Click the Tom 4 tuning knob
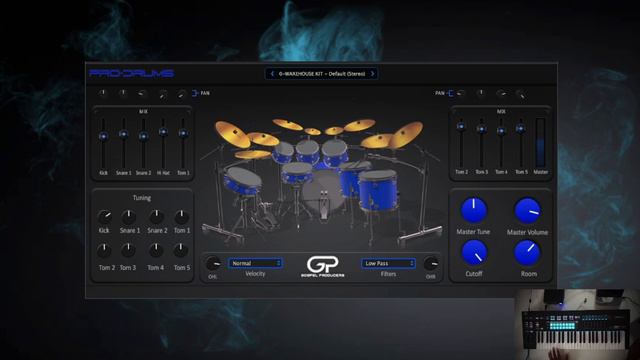This screenshot has height=360, width=640. (x=156, y=250)
